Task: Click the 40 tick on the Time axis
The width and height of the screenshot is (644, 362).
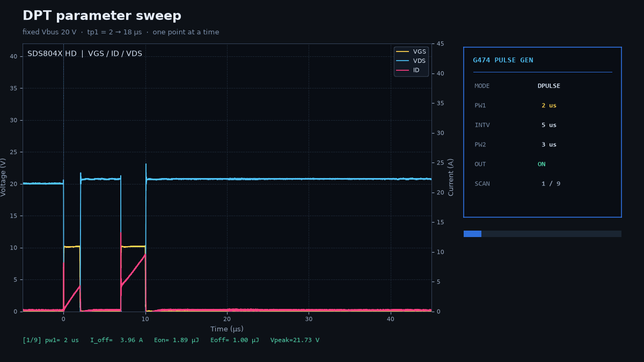Action: point(391,319)
